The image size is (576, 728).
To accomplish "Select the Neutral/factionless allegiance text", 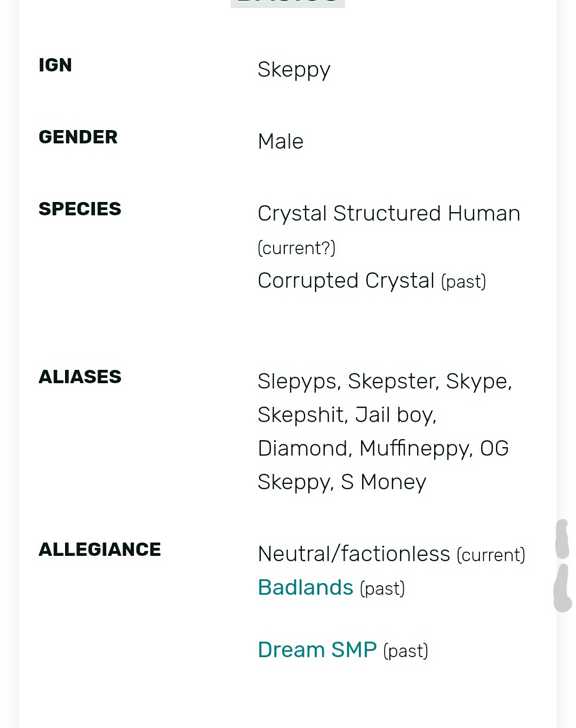I will 354,554.
